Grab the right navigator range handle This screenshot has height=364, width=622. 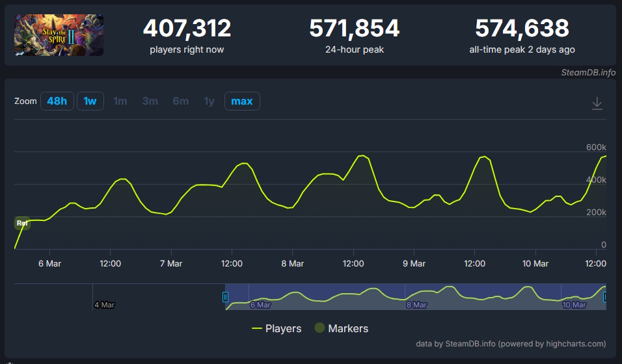[x=605, y=297]
